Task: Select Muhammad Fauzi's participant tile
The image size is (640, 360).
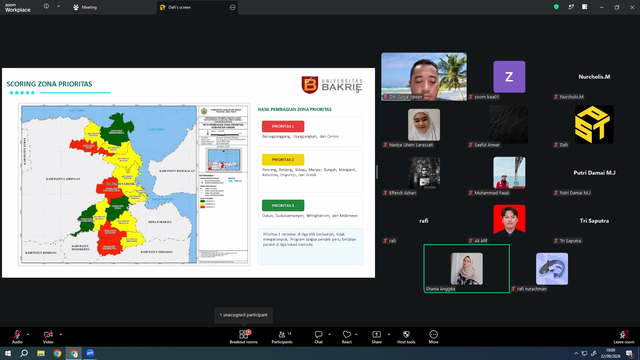Action: coord(509,173)
